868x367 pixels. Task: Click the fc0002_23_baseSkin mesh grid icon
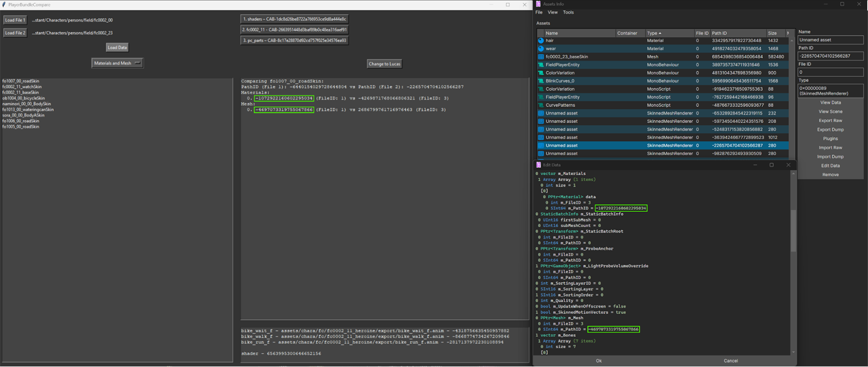click(x=541, y=57)
